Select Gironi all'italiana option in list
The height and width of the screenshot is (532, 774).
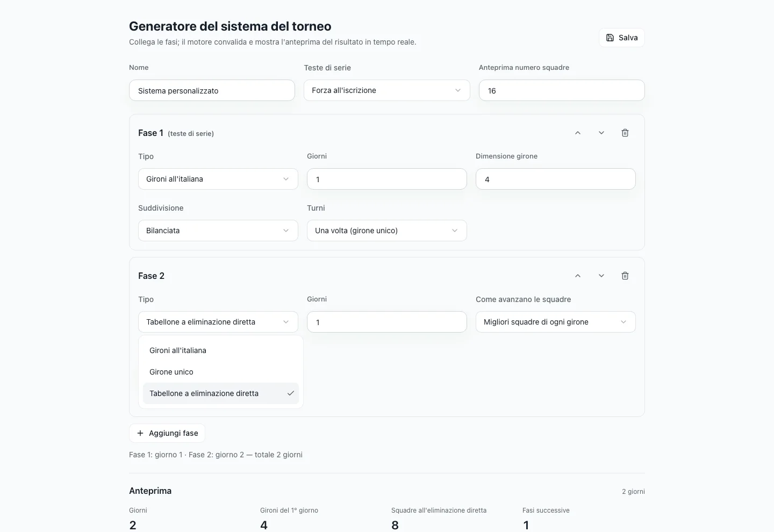point(221,350)
